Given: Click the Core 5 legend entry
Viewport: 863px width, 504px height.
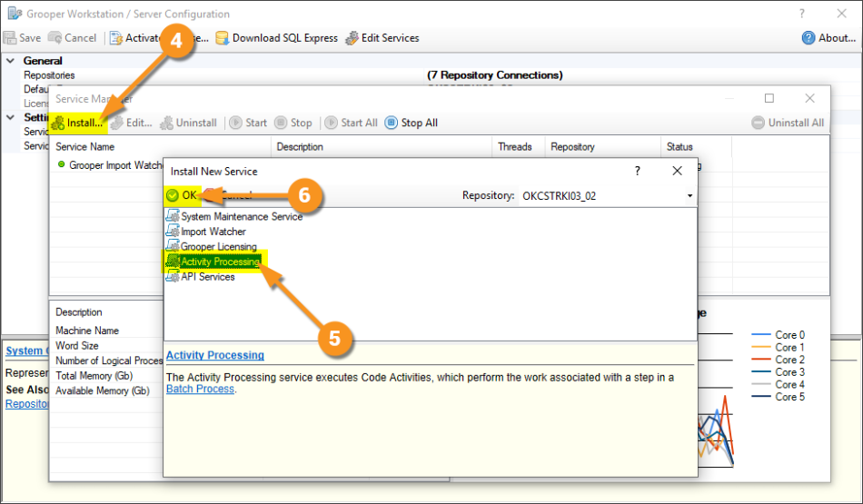Looking at the screenshot, I should pyautogui.click(x=778, y=397).
